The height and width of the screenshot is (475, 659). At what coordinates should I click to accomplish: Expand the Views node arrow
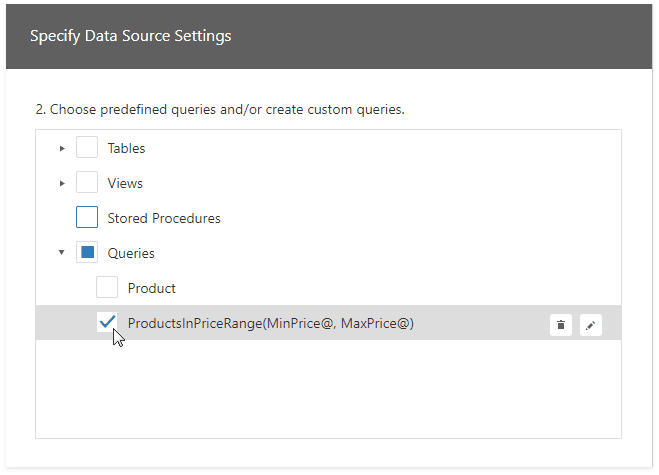(x=62, y=183)
